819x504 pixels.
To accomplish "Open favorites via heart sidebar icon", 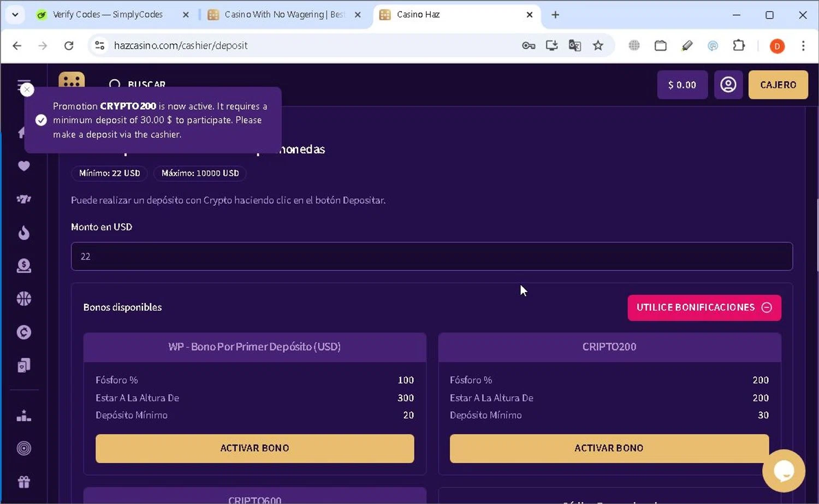I will point(23,166).
